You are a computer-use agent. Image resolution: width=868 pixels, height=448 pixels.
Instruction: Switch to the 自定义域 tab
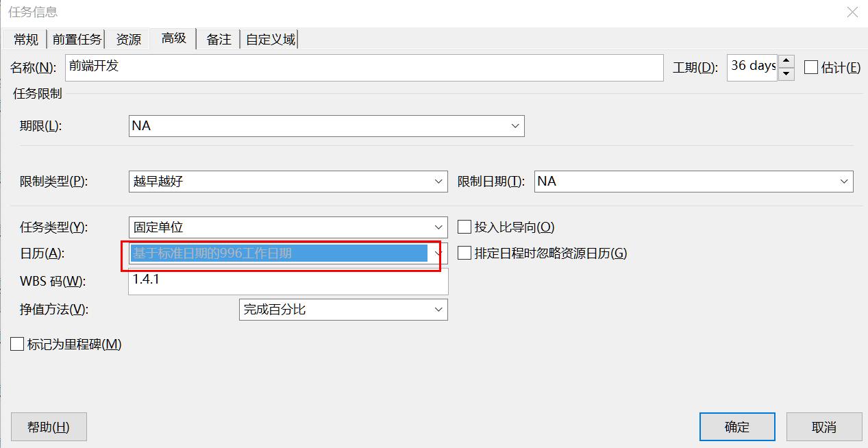pos(270,39)
